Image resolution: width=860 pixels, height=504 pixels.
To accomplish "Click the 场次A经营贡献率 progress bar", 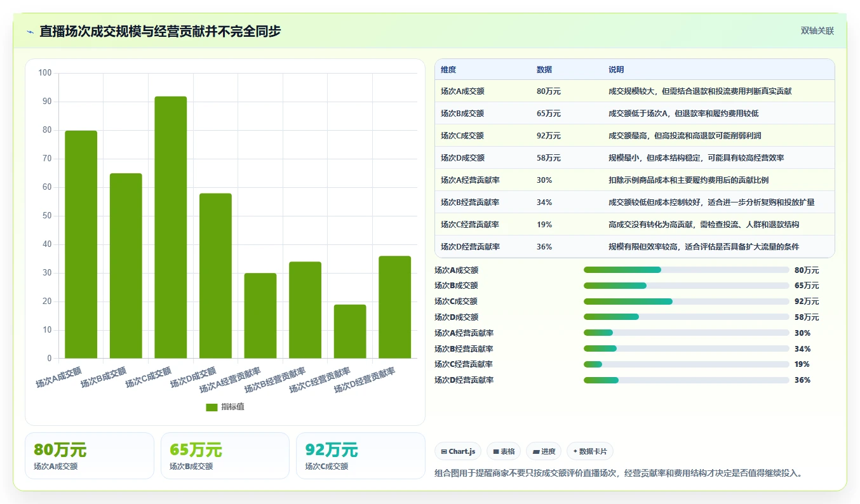I will coord(686,333).
